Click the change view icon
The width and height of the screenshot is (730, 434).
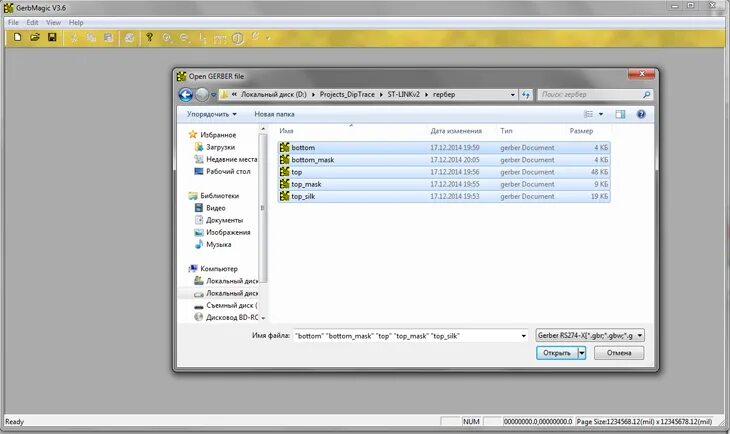[588, 114]
